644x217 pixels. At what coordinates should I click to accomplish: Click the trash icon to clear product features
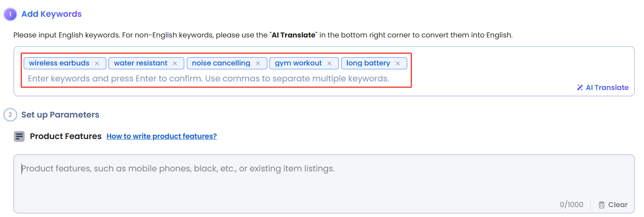click(x=601, y=205)
